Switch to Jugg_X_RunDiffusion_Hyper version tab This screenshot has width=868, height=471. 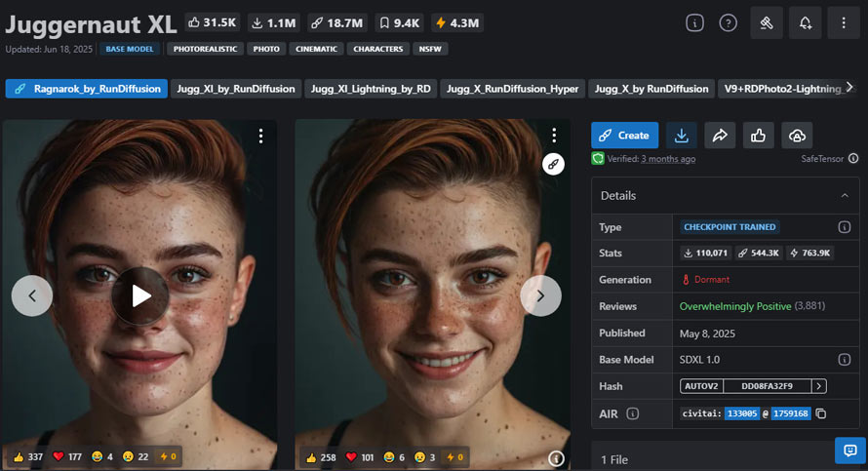coord(513,89)
